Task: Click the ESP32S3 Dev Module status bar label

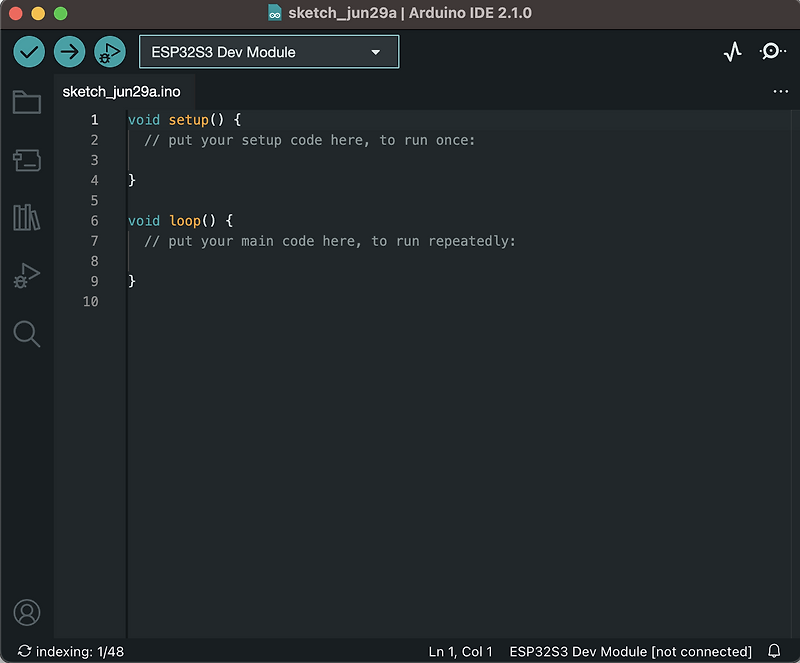Action: 629,651
